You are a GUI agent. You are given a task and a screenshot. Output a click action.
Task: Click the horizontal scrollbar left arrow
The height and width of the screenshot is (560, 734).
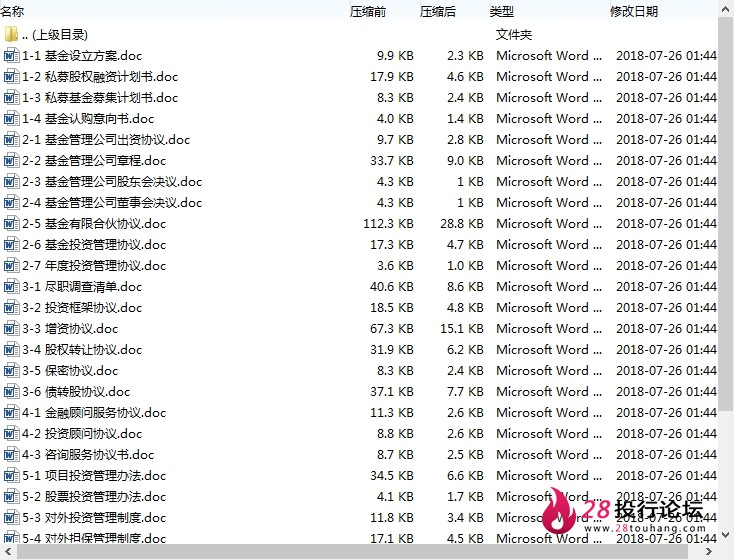[x=7, y=552]
